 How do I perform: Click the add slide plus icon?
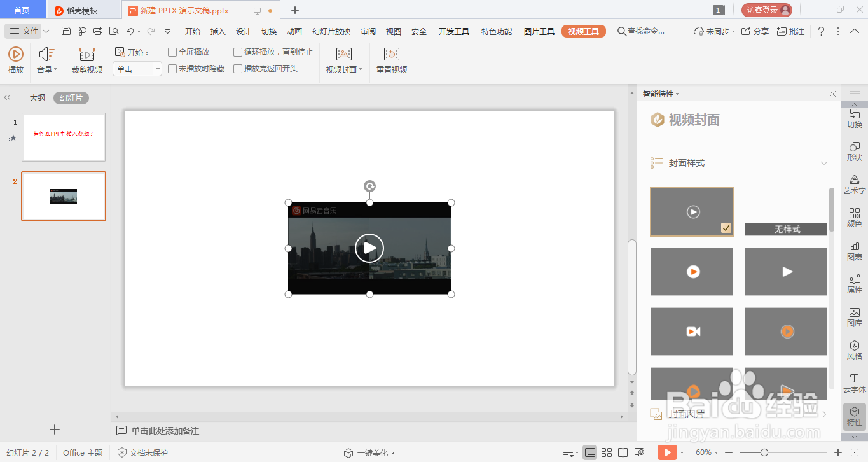click(x=55, y=430)
